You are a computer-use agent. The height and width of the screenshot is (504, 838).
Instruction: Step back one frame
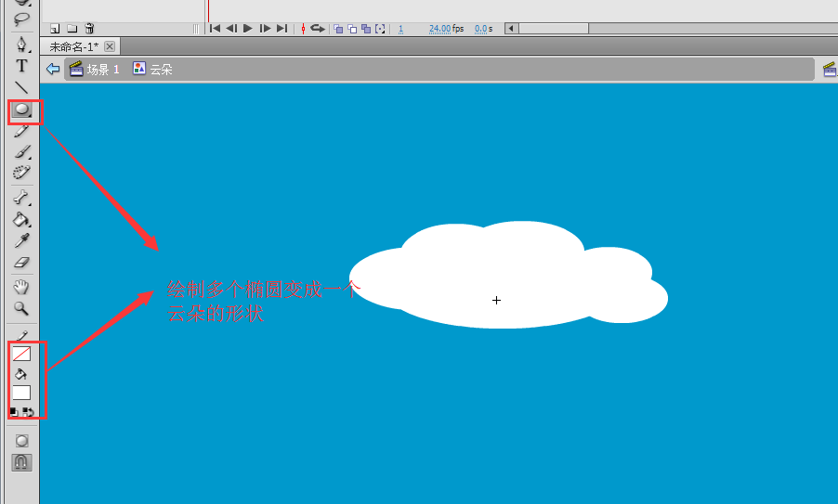pos(231,28)
